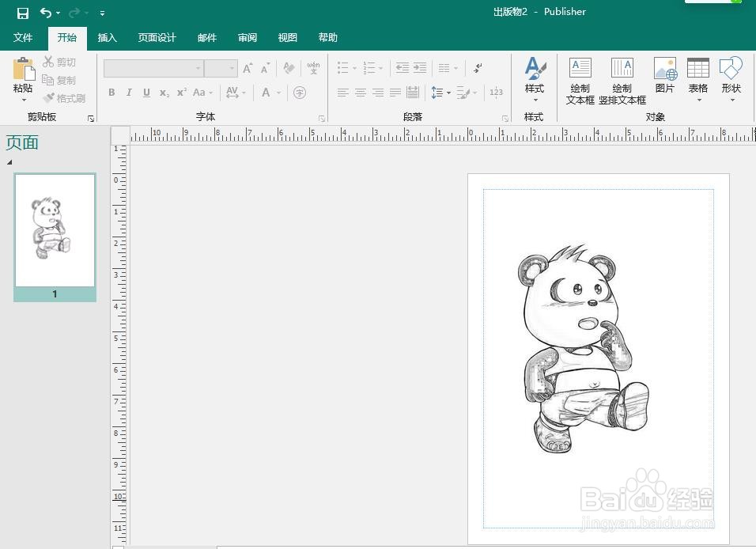The width and height of the screenshot is (756, 549).
Task: Expand the 粘贴 options dropdown arrow
Action: pyautogui.click(x=23, y=100)
